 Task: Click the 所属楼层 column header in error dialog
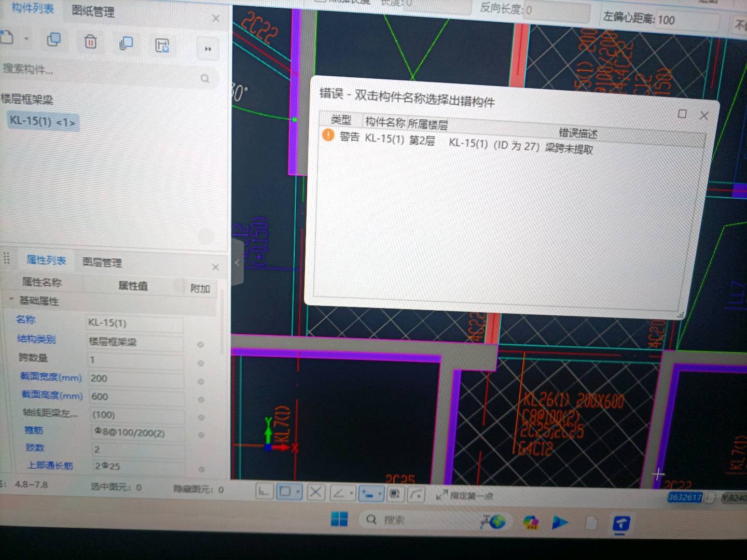click(427, 124)
